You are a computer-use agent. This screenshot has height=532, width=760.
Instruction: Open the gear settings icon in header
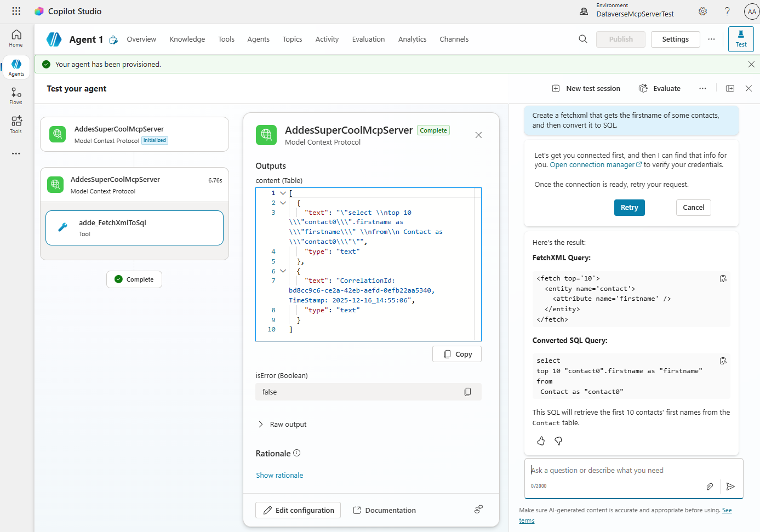pos(702,11)
